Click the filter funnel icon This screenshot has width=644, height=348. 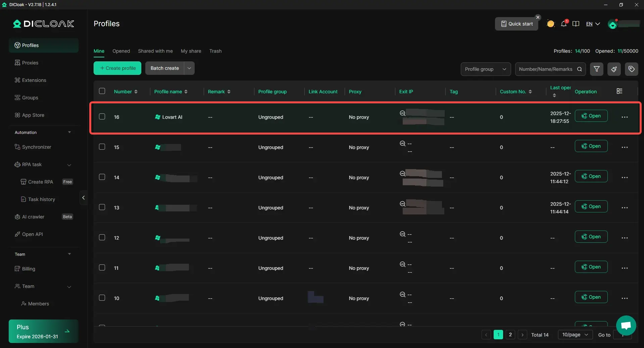596,69
